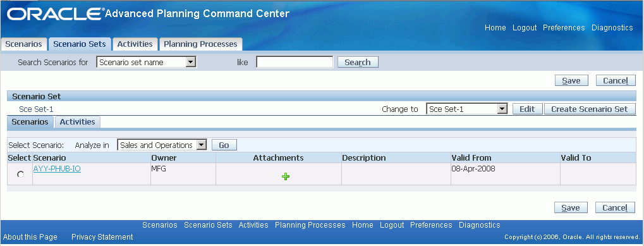Image resolution: width=644 pixels, height=246 pixels.
Task: Click the Search button
Action: click(358, 63)
